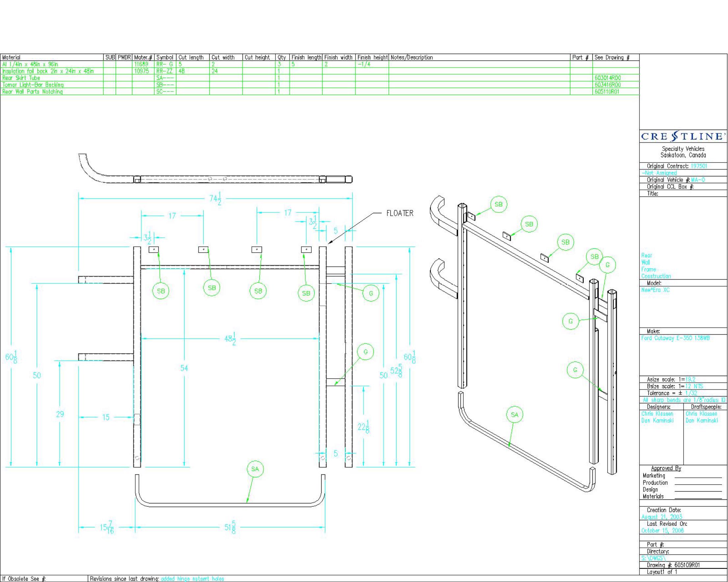Viewport: 728px width, 582px height.
Task: Select the 'Insulation foil back 2in x 24in x 48in' row
Action: (x=320, y=71)
